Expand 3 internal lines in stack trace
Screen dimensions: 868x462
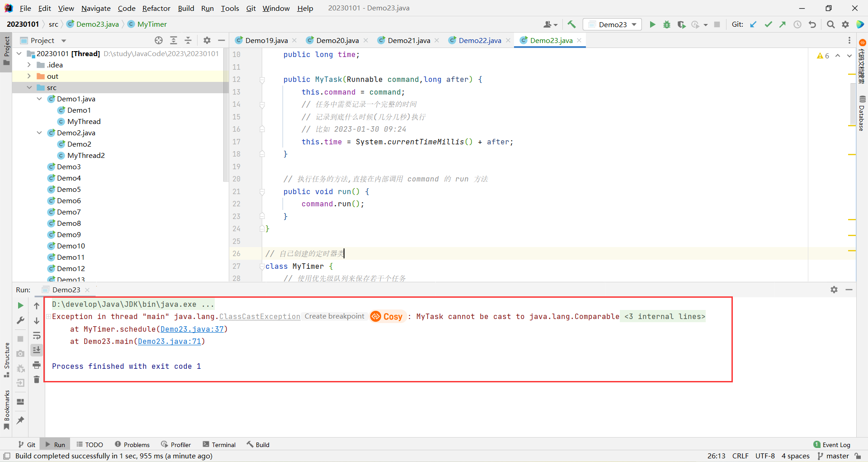point(665,316)
